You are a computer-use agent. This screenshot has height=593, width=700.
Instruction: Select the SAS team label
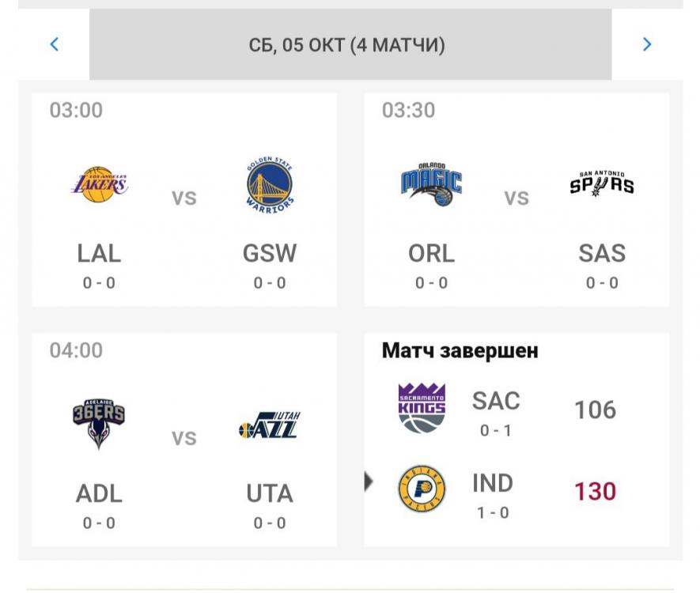(x=602, y=253)
